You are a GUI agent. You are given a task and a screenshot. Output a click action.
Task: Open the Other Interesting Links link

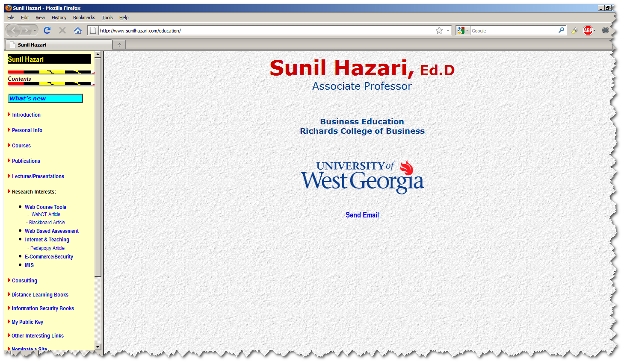tap(38, 336)
